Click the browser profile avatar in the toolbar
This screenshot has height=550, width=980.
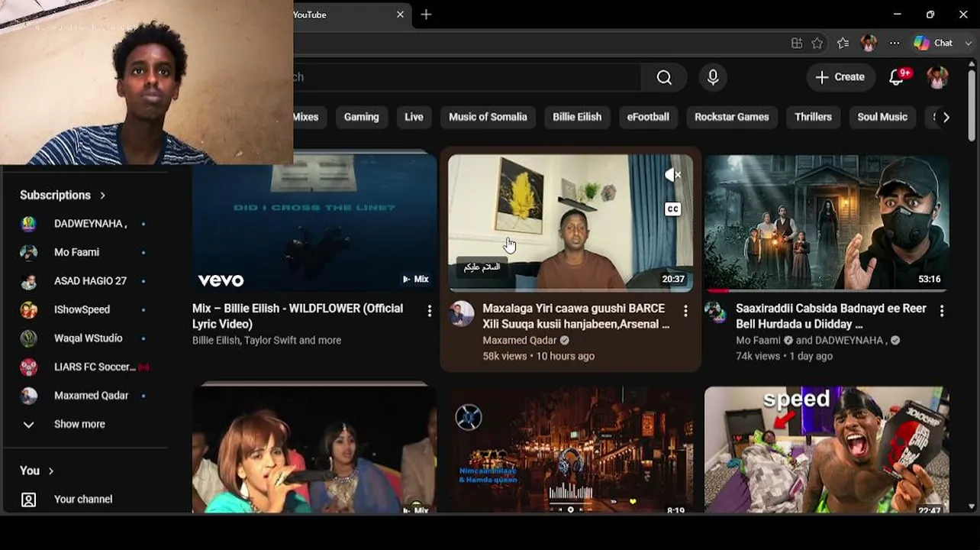point(869,43)
